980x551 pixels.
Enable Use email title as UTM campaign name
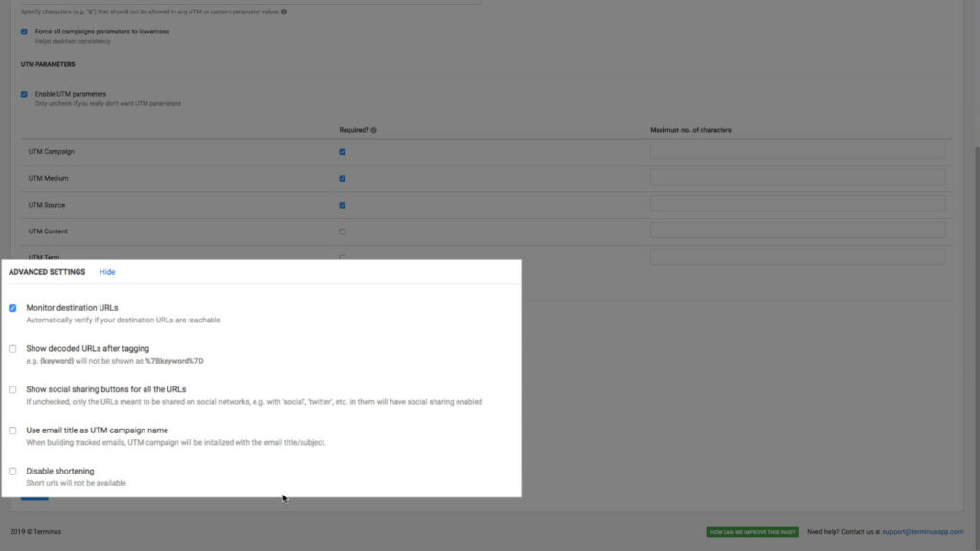click(12, 430)
